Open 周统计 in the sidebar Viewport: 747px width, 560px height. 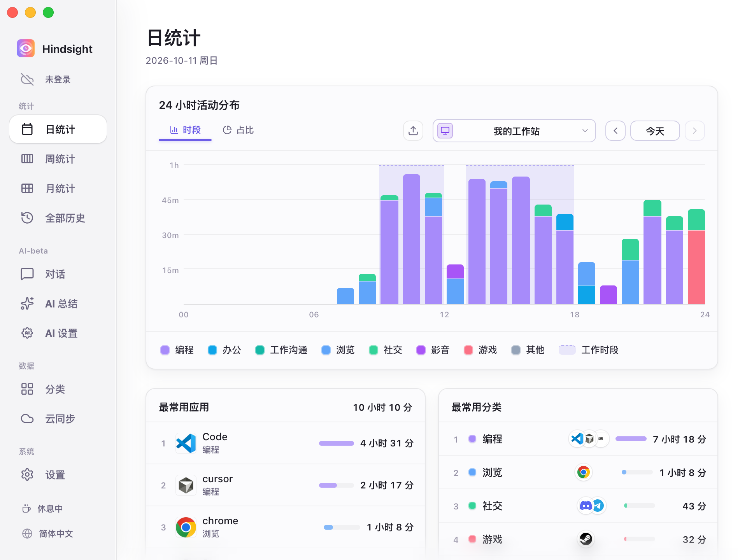point(58,159)
